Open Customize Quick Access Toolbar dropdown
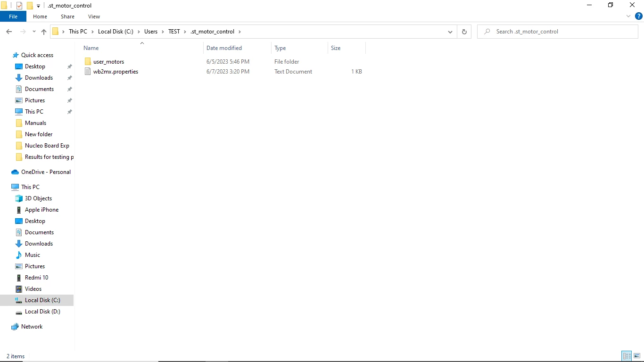Viewport: 644px width, 362px height. tap(39, 6)
